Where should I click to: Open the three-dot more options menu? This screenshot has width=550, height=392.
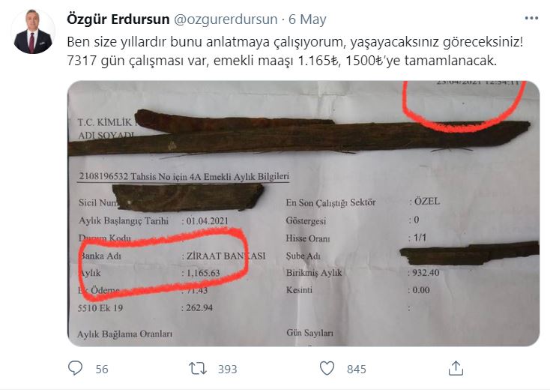point(531,18)
